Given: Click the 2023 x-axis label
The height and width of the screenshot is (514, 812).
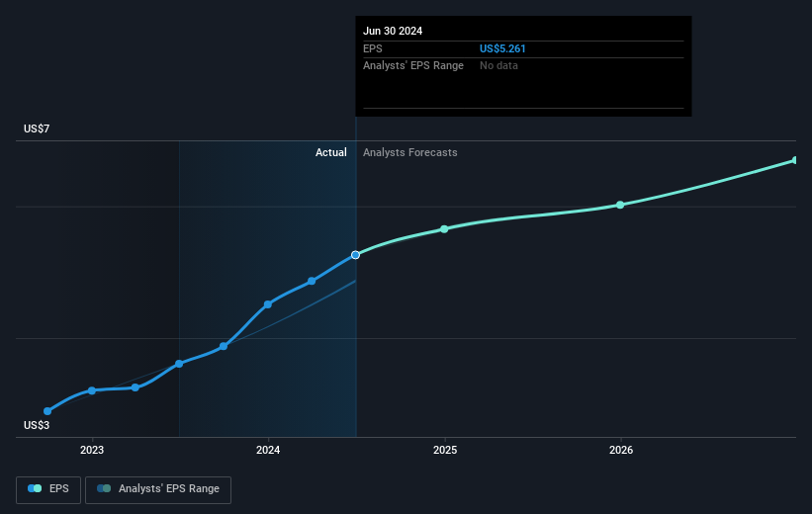Looking at the screenshot, I should click(92, 450).
